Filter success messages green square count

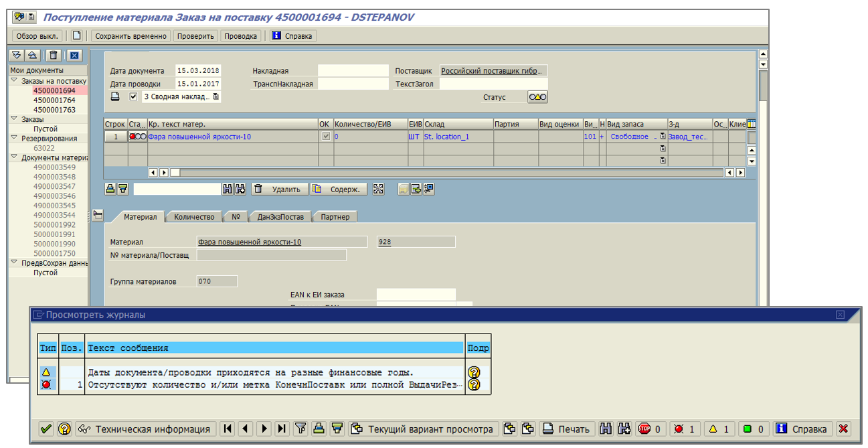coord(754,429)
